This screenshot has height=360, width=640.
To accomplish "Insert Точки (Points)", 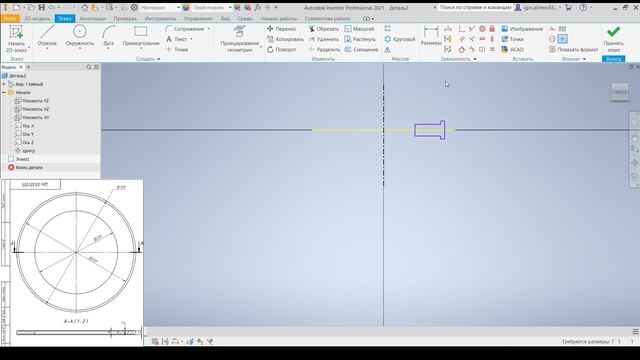I will tap(512, 39).
